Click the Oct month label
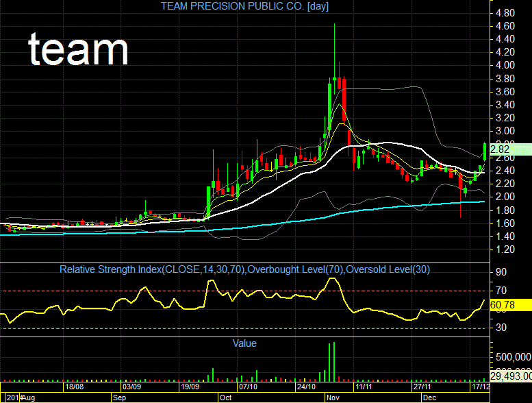This screenshot has height=403, width=532. 226,398
